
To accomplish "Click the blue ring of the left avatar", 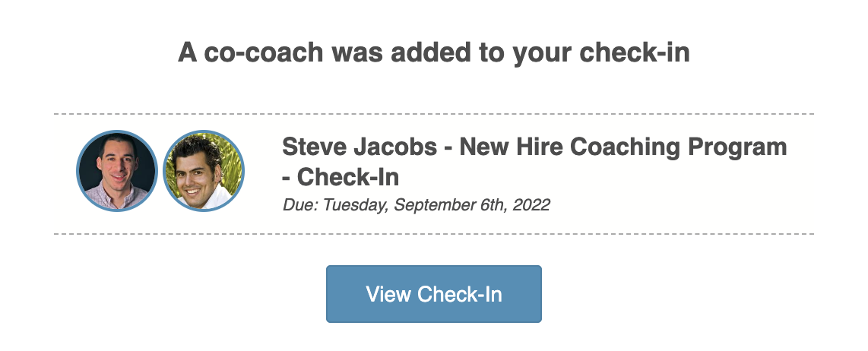I will tap(78, 171).
